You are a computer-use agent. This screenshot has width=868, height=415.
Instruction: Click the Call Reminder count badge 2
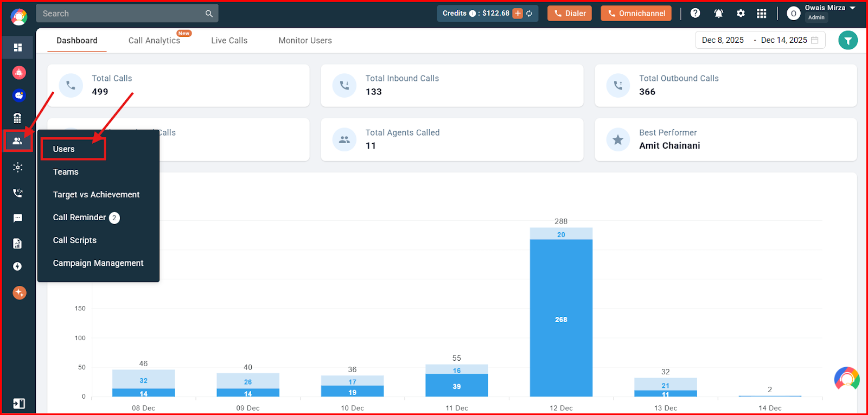coord(114,218)
